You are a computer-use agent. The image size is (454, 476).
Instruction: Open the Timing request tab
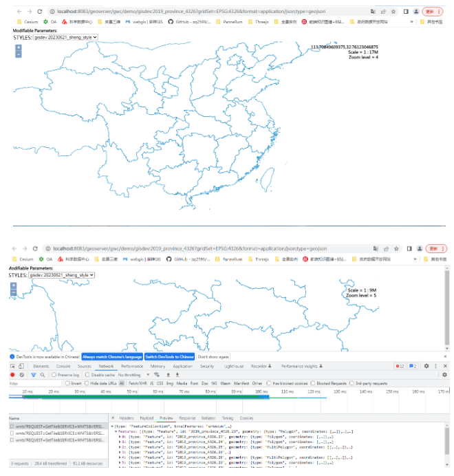(228, 418)
